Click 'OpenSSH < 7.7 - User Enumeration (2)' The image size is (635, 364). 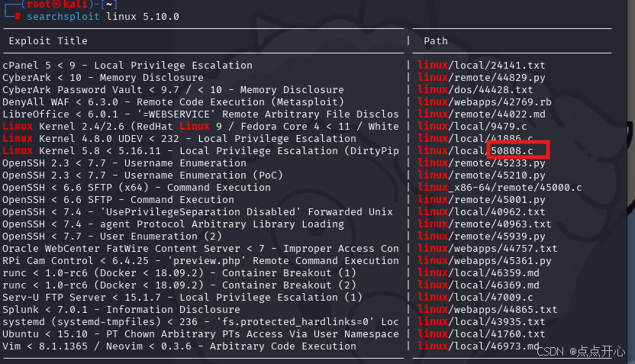(x=112, y=236)
